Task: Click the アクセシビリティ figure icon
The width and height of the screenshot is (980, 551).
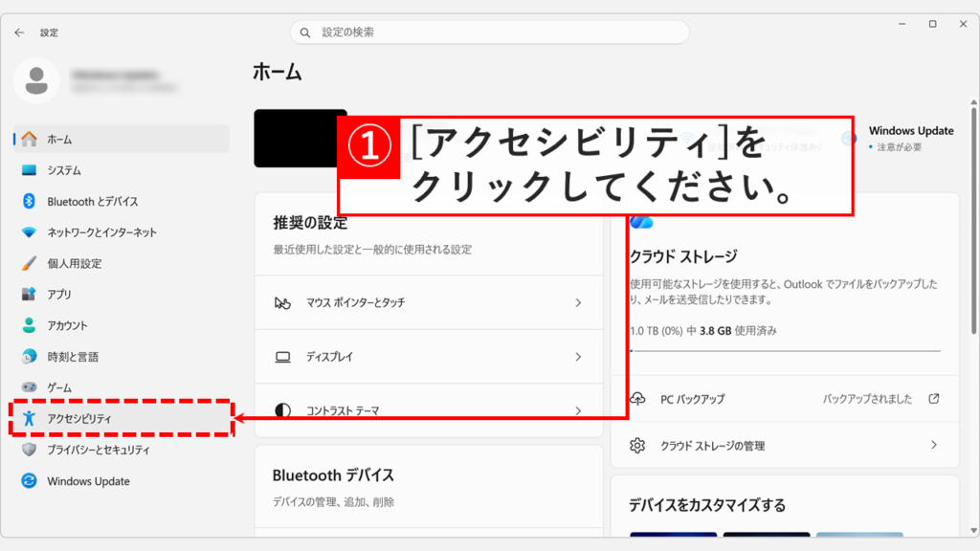Action: point(29,419)
